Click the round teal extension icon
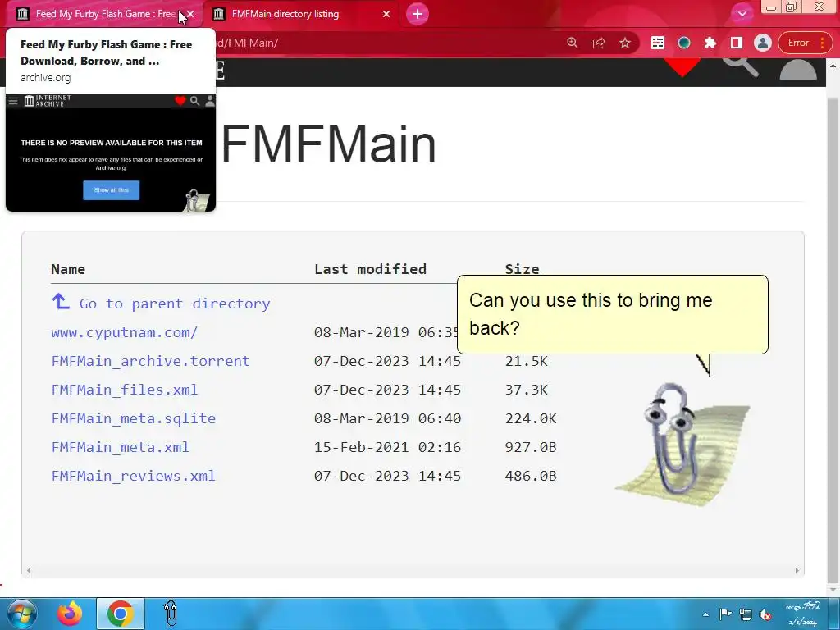The width and height of the screenshot is (840, 630). pos(684,43)
